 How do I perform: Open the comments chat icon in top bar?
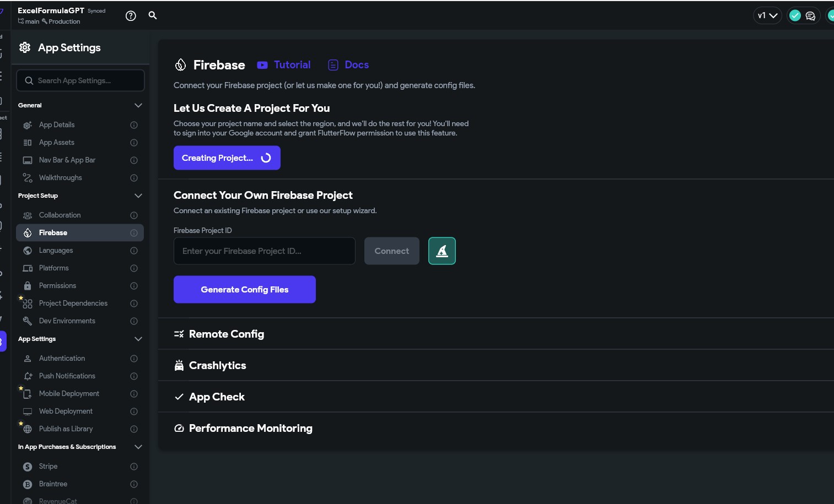point(810,16)
